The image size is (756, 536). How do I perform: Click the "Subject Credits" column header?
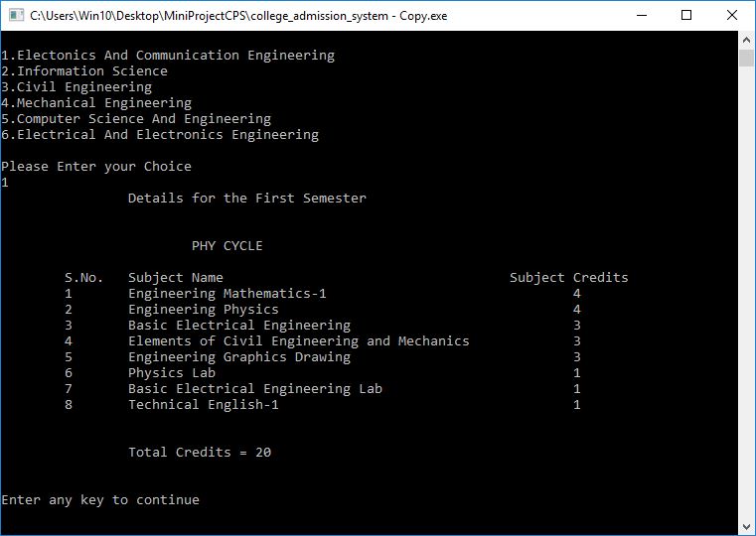[x=569, y=277]
